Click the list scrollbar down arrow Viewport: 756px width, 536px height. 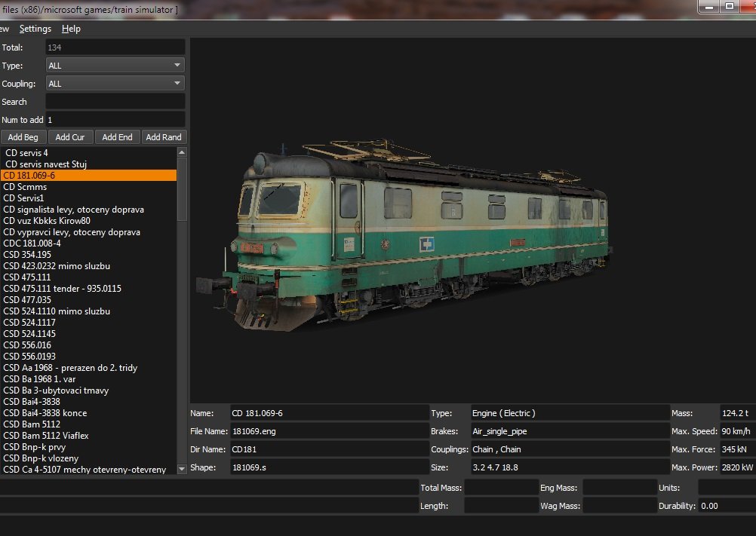coord(181,469)
